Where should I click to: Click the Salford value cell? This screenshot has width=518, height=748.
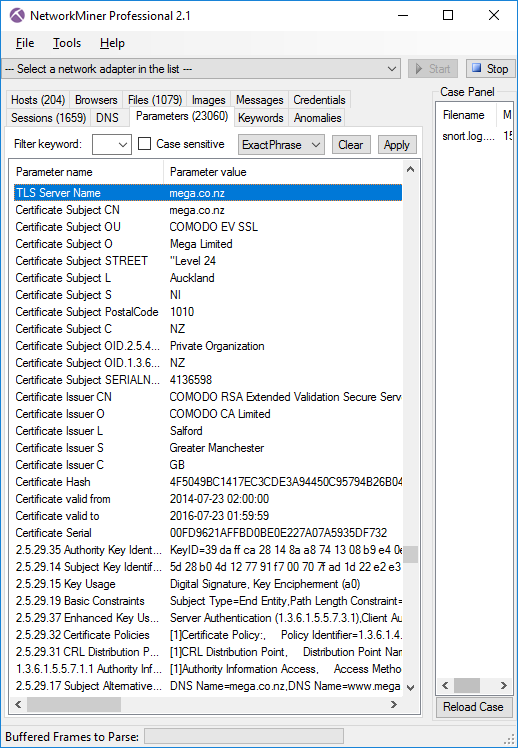[x=186, y=431]
